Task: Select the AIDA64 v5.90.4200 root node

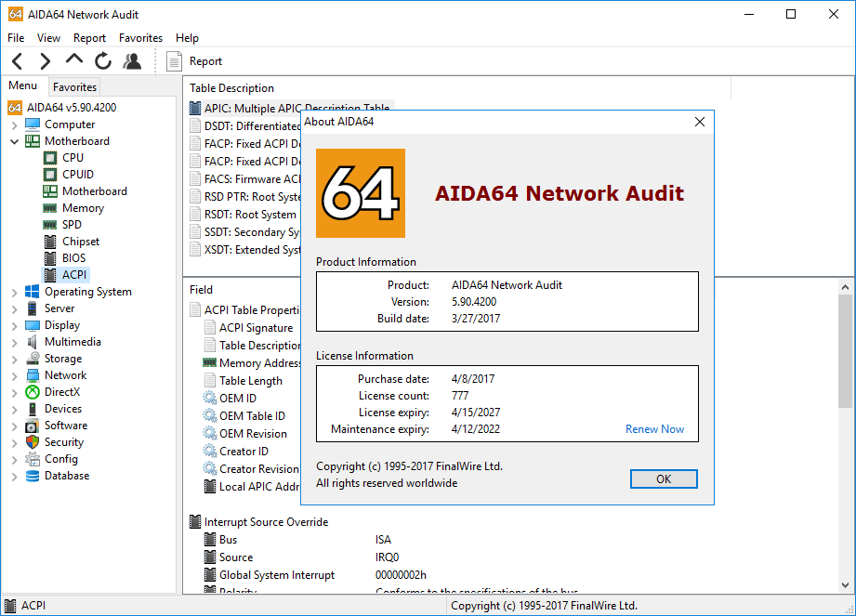Action: (72, 108)
